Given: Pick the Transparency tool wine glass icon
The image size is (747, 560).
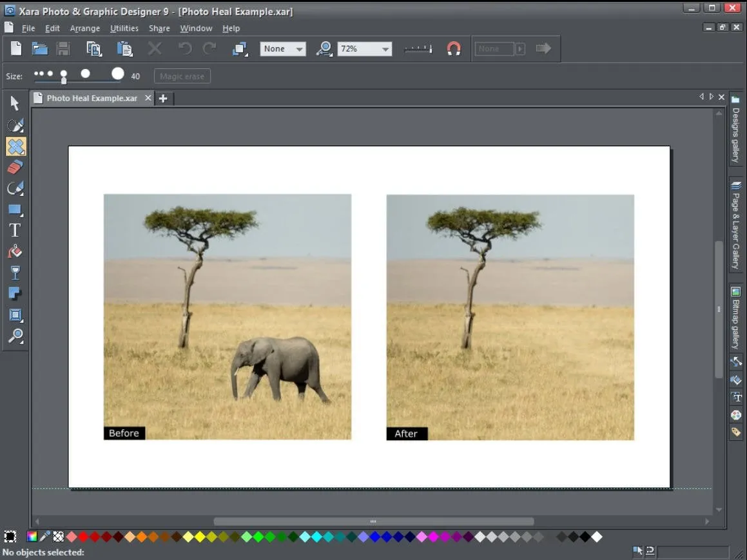Looking at the screenshot, I should tap(15, 273).
